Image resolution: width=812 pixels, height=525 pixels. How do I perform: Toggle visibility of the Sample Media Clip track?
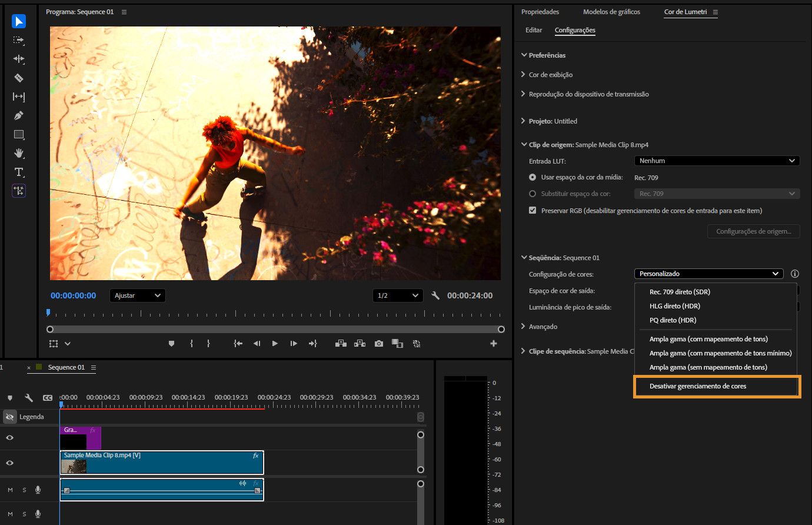tap(9, 463)
